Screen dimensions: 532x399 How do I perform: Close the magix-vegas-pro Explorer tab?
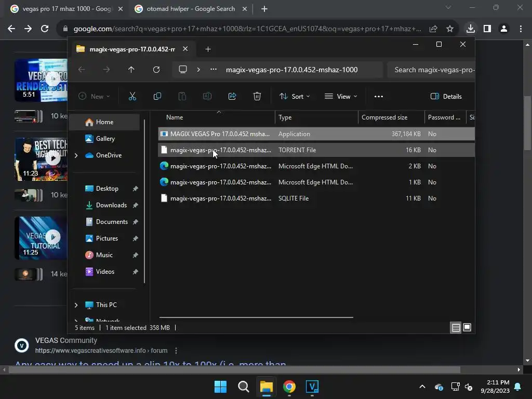click(x=185, y=49)
